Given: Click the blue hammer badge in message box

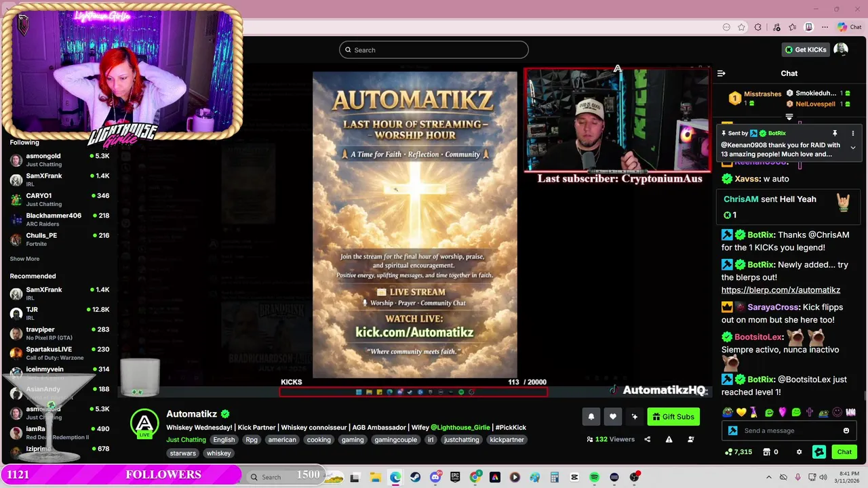Looking at the screenshot, I should pos(732,430).
